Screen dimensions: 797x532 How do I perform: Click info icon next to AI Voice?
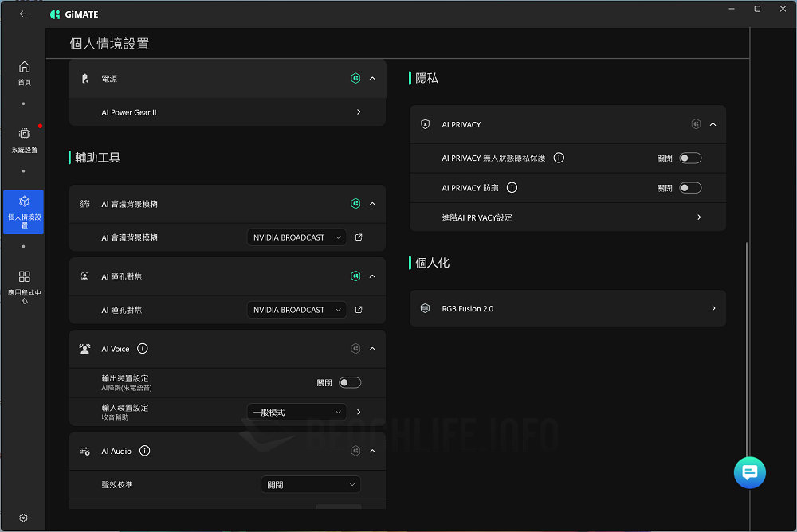click(x=143, y=349)
